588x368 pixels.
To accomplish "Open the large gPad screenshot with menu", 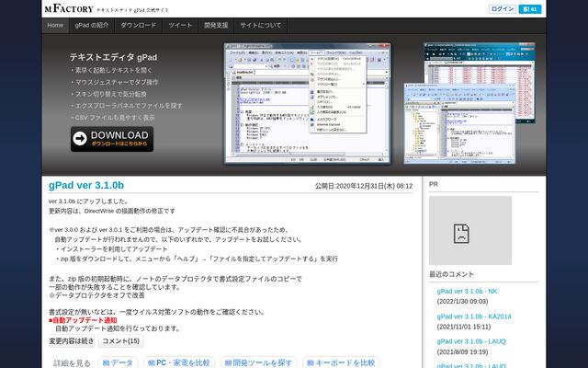I will pyautogui.click(x=308, y=103).
